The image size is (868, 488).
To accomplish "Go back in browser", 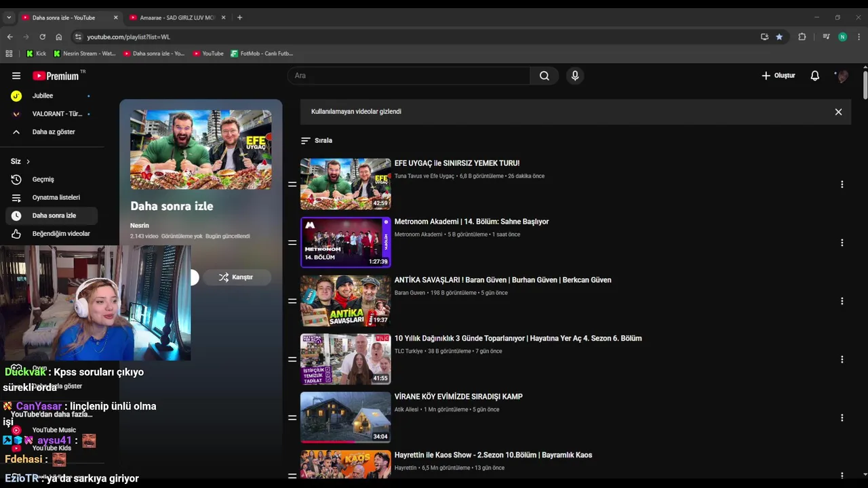I will point(9,37).
